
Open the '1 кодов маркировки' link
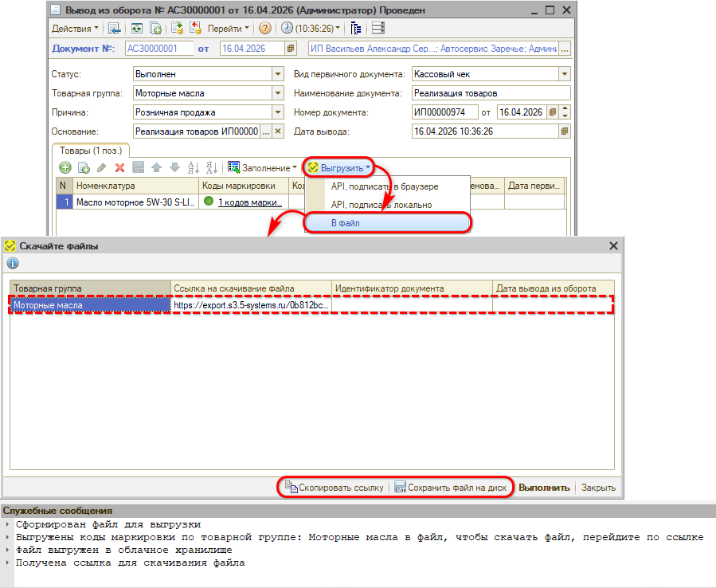[249, 202]
